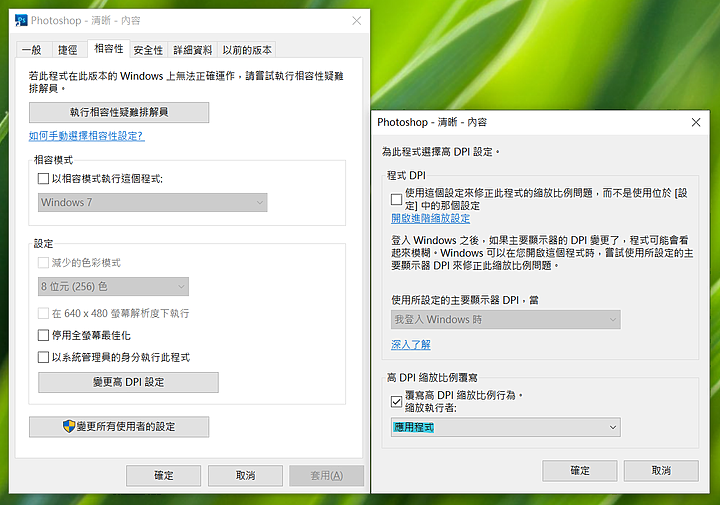Select the 相容性 tab
This screenshot has height=505, width=720.
coord(108,48)
